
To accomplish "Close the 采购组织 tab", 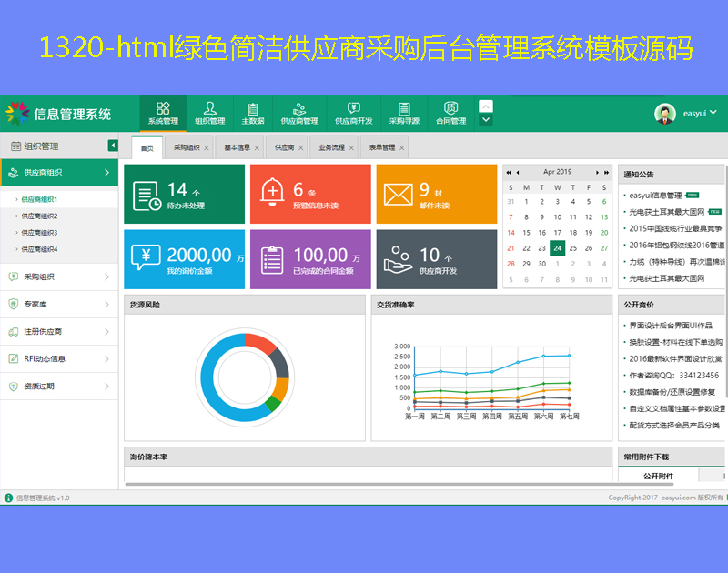I will click(207, 147).
